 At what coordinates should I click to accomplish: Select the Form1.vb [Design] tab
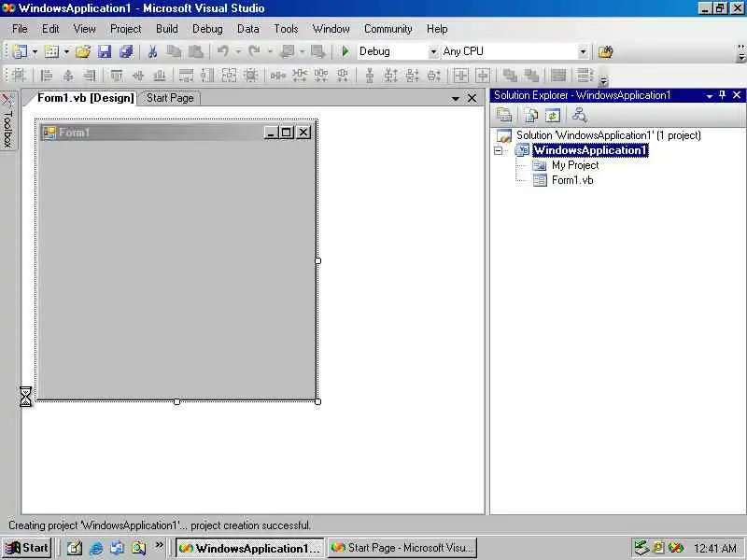click(x=86, y=98)
